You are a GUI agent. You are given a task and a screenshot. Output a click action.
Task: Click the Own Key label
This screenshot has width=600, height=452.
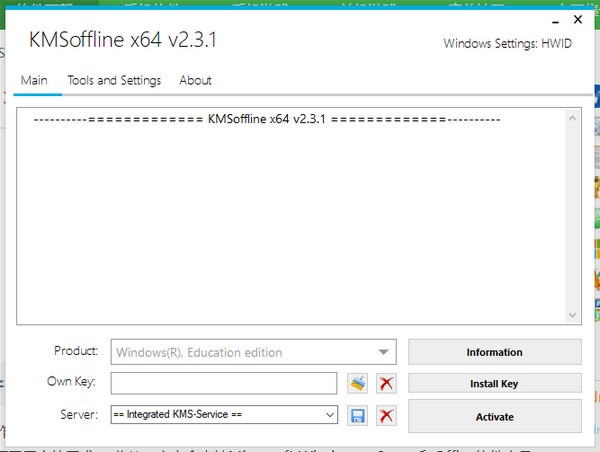tap(71, 382)
